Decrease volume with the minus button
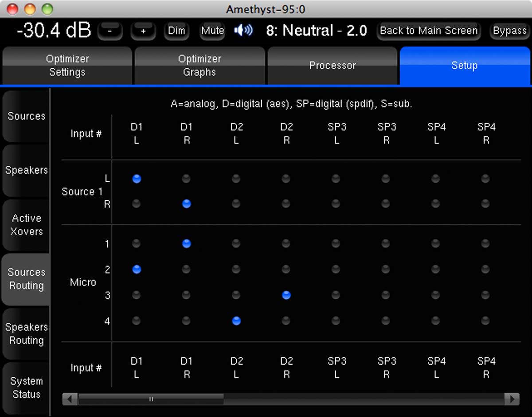532x417 pixels. (110, 31)
